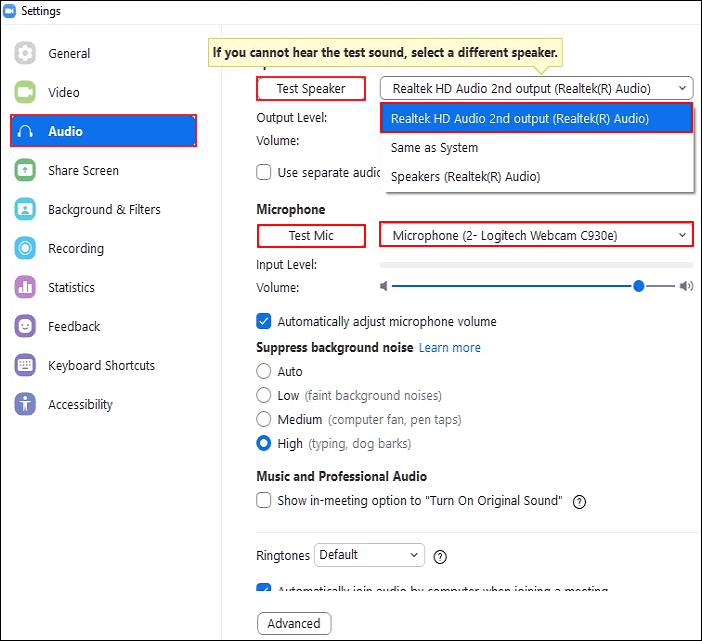Select Speakers (Realtek(R) Audio) from list

(465, 177)
